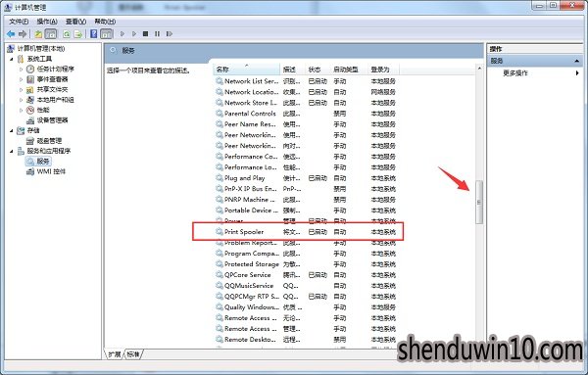
Task: Select the PnP-X IP Bus En.. service
Action: click(306, 189)
